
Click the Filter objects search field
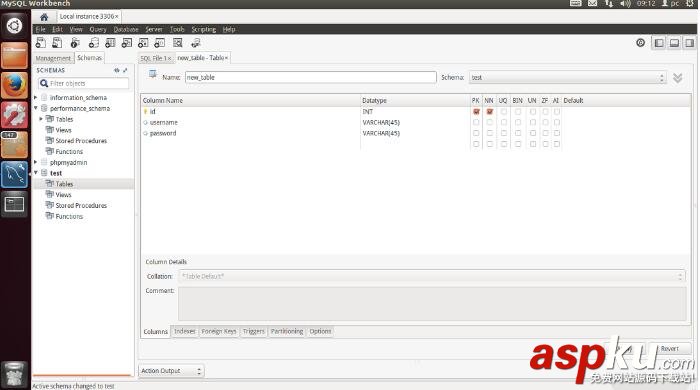83,83
